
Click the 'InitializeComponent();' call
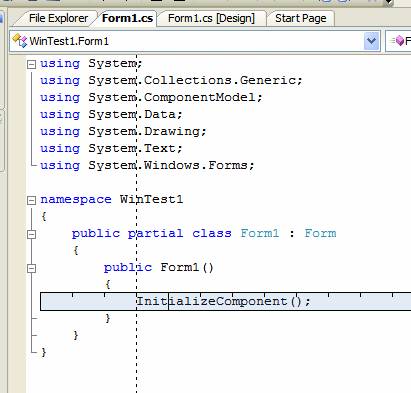point(224,301)
